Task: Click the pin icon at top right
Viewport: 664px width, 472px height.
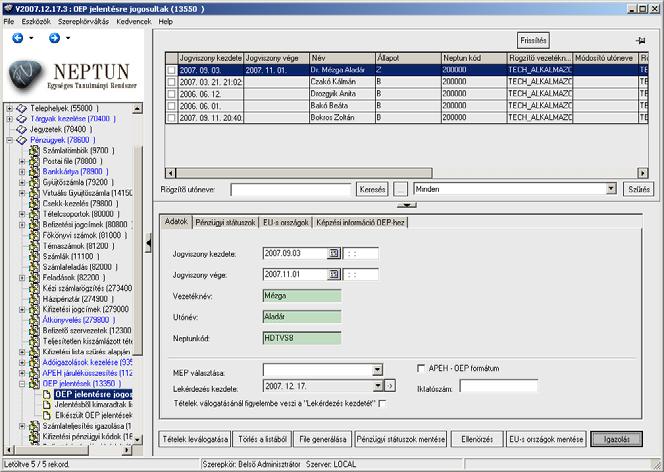Action: point(641,41)
